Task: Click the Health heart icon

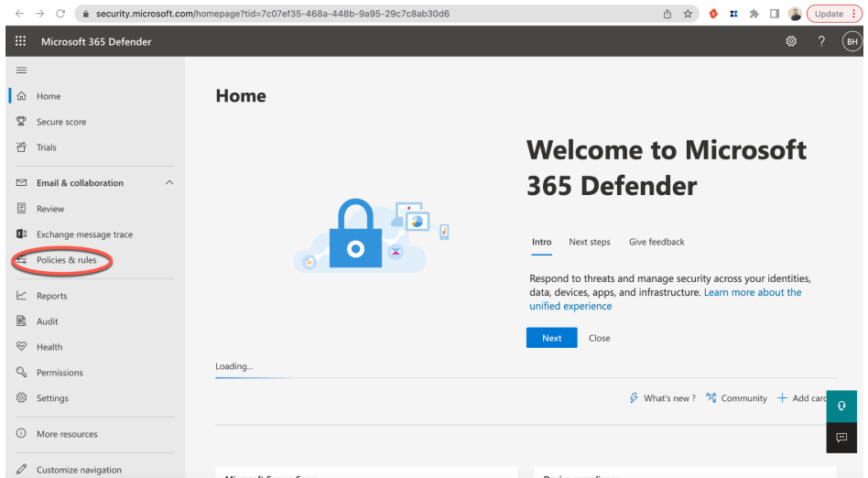Action: 22,346
